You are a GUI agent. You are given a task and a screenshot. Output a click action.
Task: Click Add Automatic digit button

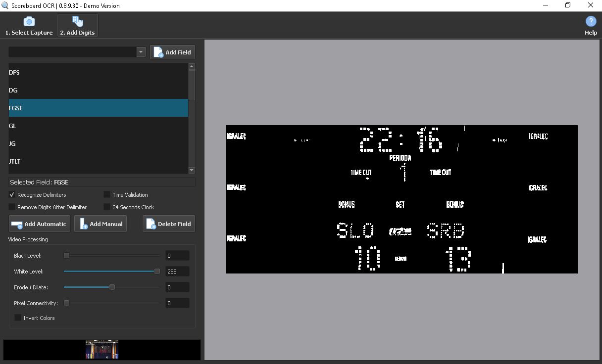coord(39,224)
